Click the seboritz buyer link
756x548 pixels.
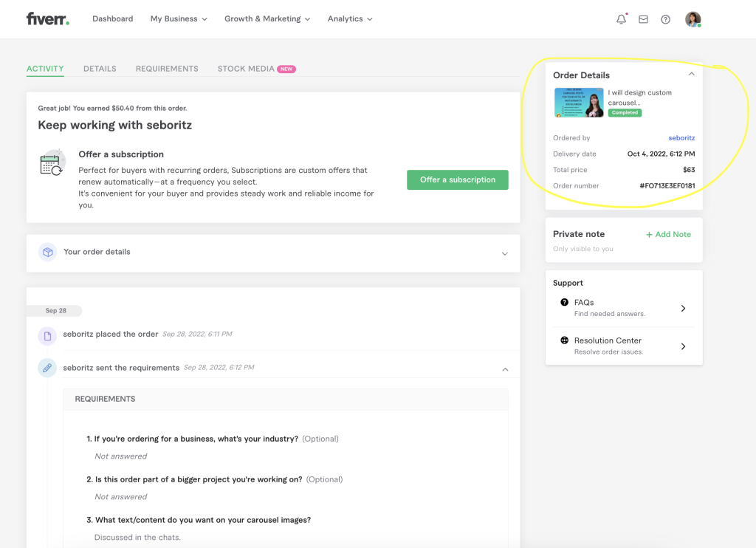pos(681,138)
